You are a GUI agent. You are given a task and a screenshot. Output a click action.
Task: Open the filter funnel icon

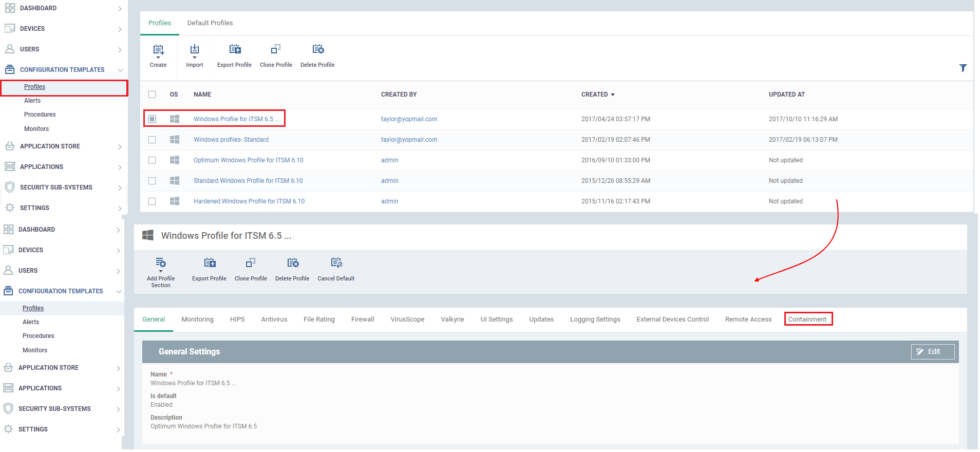(963, 68)
